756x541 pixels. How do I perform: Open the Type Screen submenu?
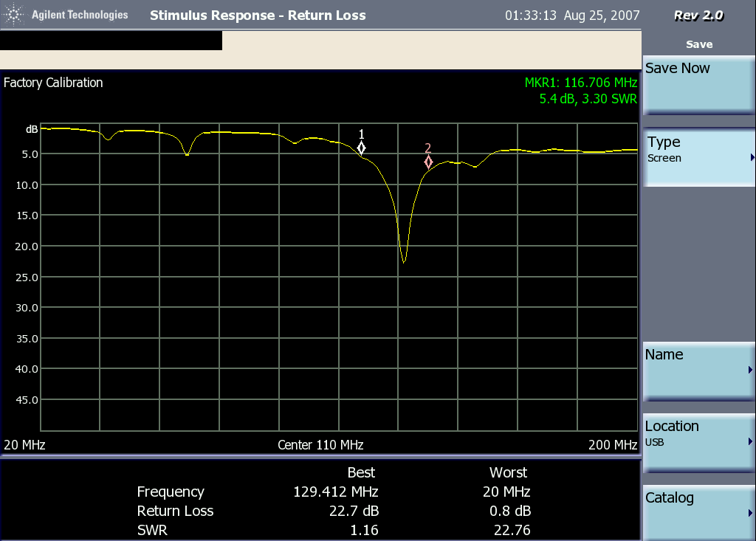click(698, 156)
